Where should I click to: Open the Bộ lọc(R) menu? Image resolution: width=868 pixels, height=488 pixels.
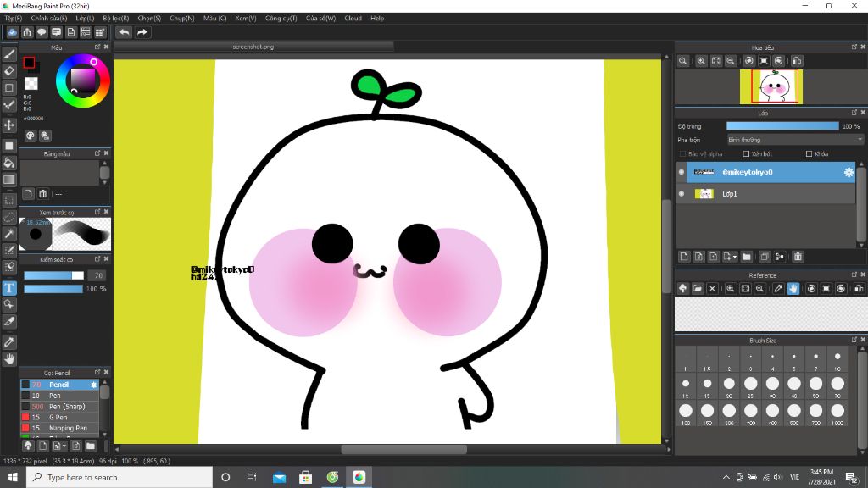[115, 18]
